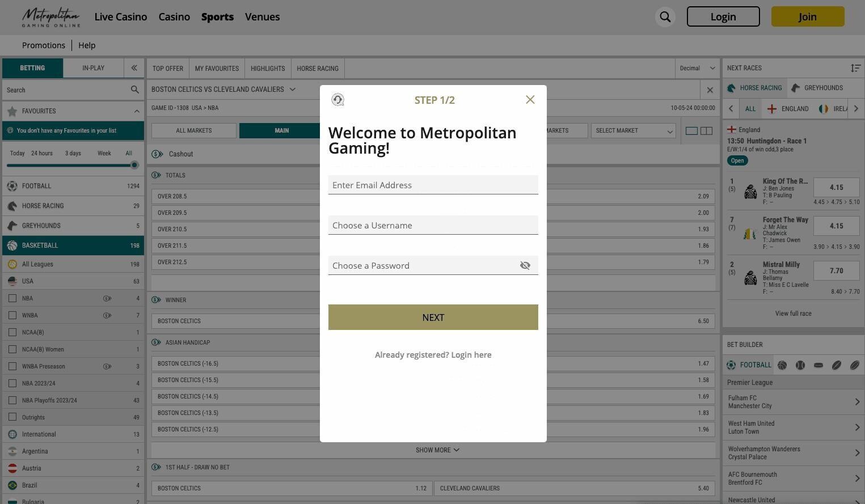Switch to two column layout view
Screen dimensions: 865x504
pos(706,131)
